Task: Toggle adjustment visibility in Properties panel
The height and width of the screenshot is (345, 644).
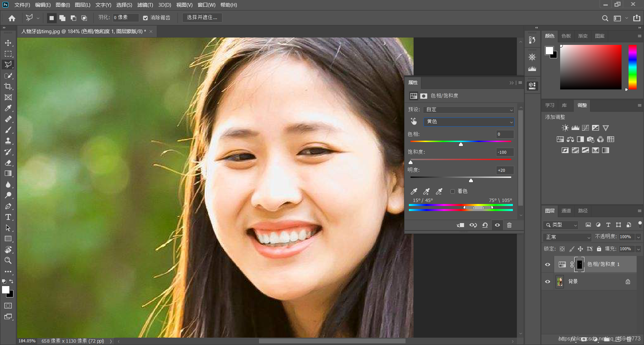Action: tap(497, 225)
